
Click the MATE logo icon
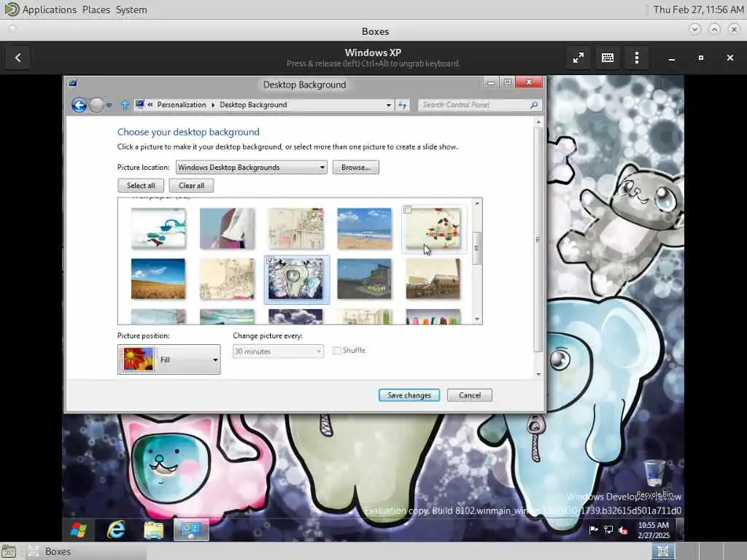coord(12,9)
